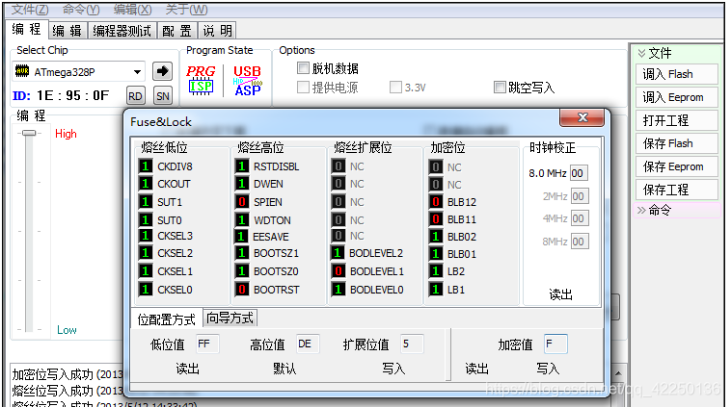Collapse the 文件 side panel
Image resolution: width=728 pixels, height=411 pixels.
pos(641,53)
